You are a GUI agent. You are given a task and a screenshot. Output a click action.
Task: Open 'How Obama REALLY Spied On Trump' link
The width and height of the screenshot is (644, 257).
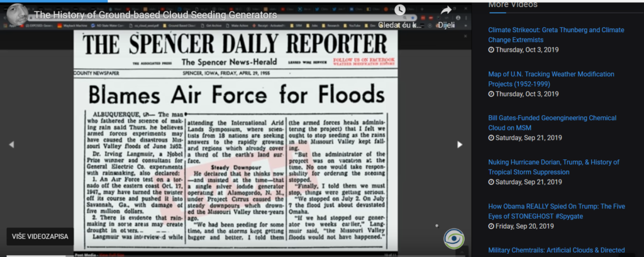pyautogui.click(x=557, y=212)
